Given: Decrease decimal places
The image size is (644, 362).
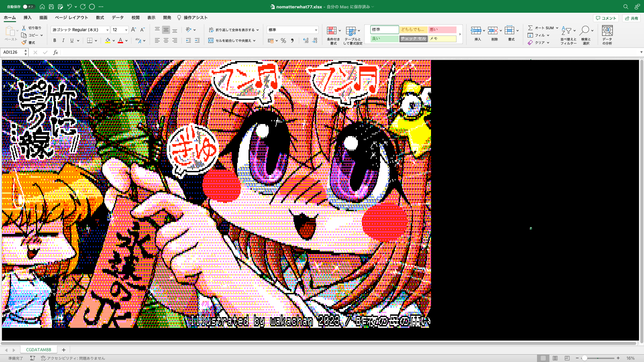Looking at the screenshot, I should point(315,41).
